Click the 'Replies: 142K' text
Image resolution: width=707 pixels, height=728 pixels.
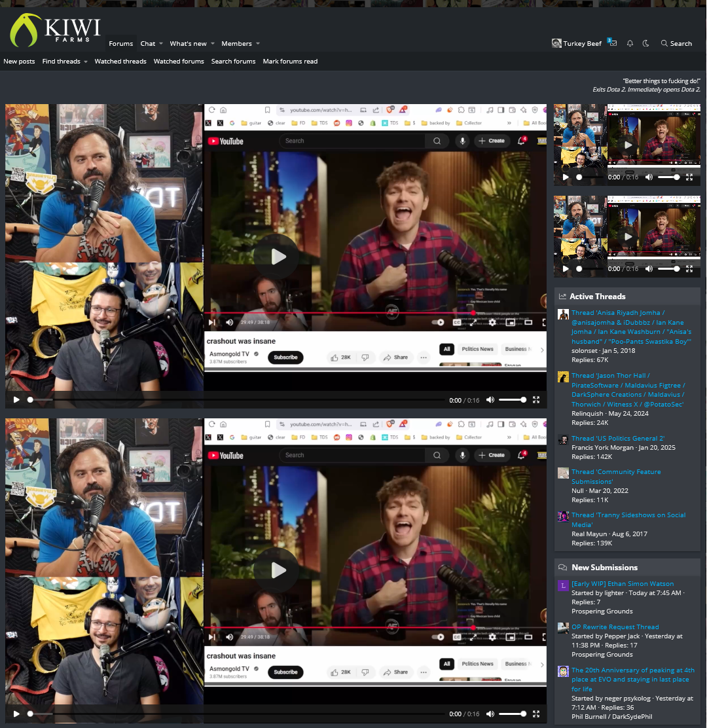coord(592,457)
